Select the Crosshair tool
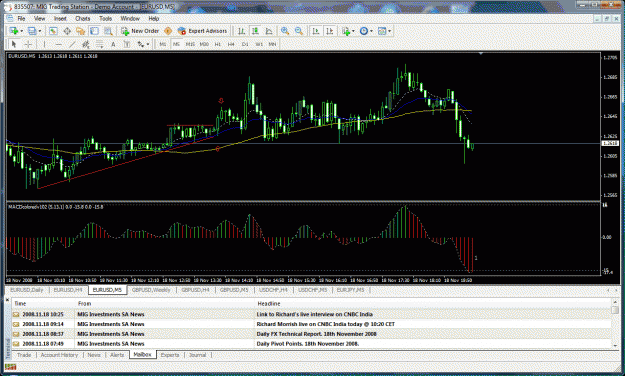Image resolution: width=625 pixels, height=376 pixels. [28, 44]
